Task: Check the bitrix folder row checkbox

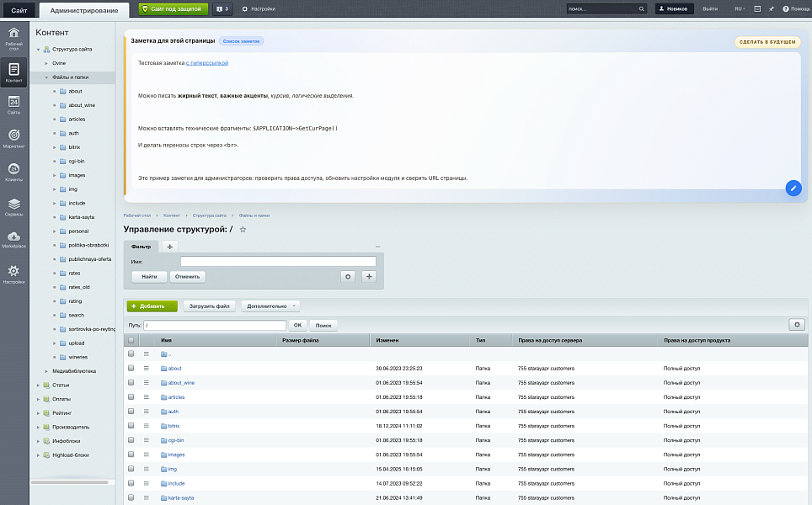Action: coord(131,425)
